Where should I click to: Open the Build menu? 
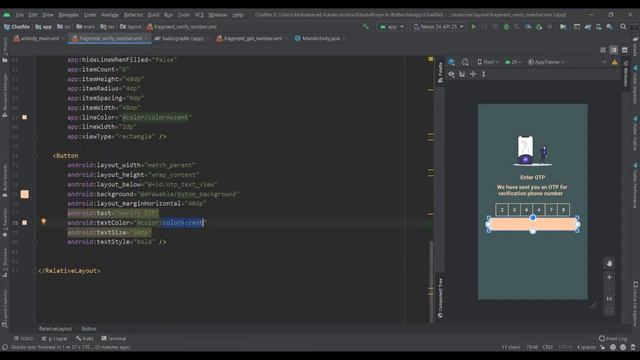point(153,15)
